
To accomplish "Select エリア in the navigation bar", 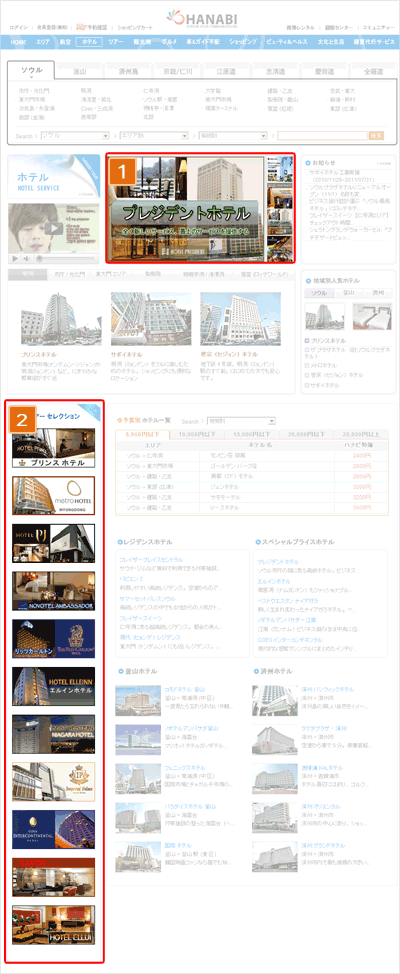I will (43, 42).
